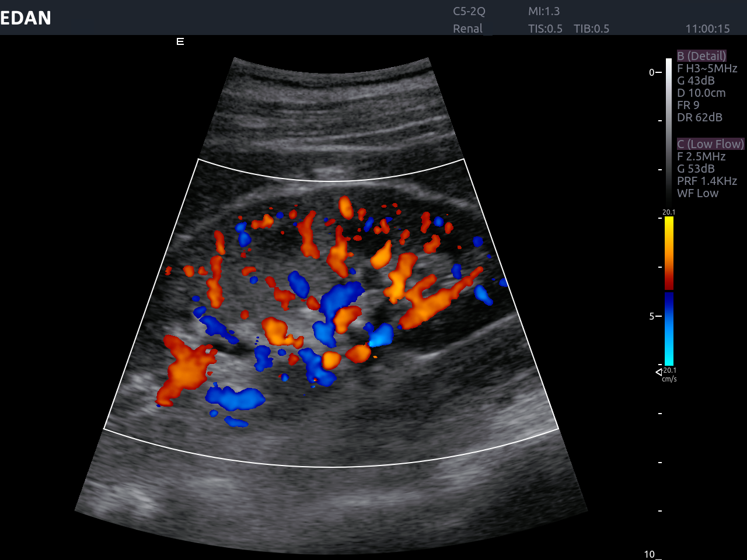Toggle the B (Detail) mode header
The height and width of the screenshot is (560, 747).
(701, 55)
